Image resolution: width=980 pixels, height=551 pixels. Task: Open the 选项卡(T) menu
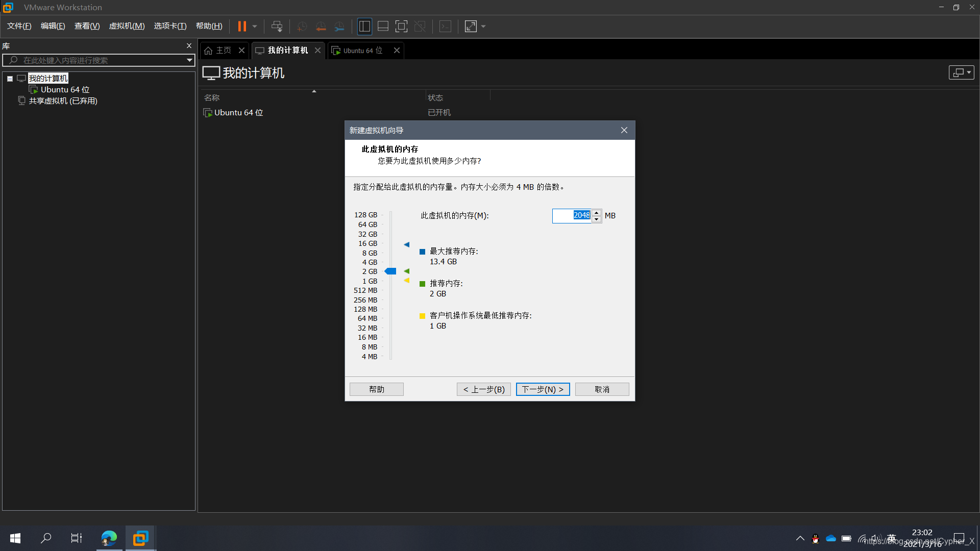pyautogui.click(x=170, y=26)
